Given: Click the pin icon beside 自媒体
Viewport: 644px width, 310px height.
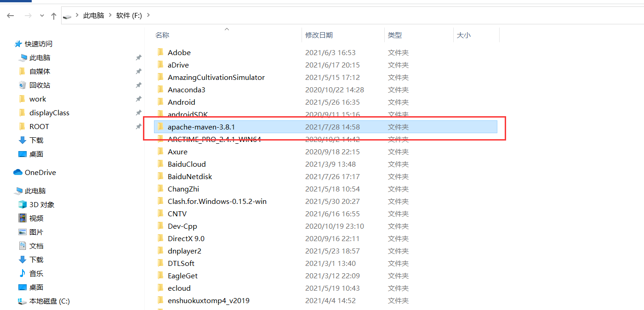Looking at the screenshot, I should [x=138, y=71].
